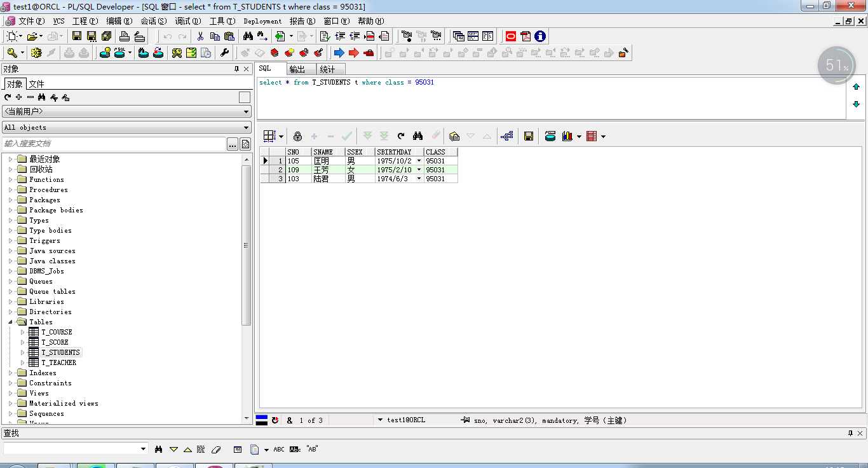Open the All objects filter dropdown

(x=126, y=127)
